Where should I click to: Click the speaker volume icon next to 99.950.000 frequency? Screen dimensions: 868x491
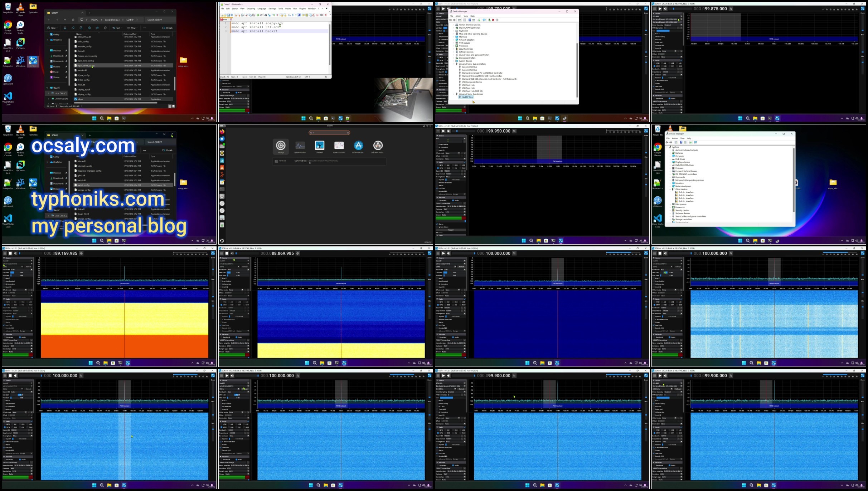[448, 131]
